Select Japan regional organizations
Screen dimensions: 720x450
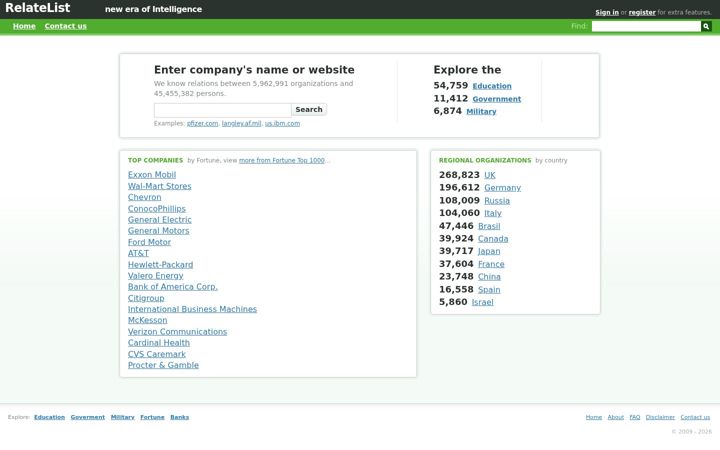pos(489,252)
